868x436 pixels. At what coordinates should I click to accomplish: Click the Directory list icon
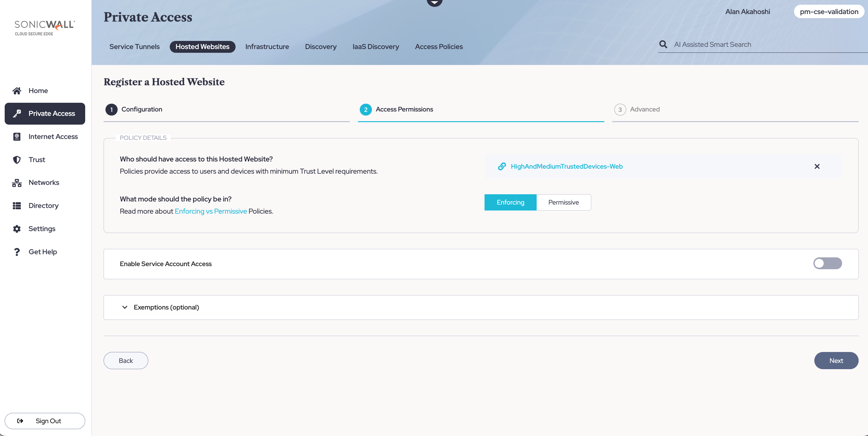[17, 206]
